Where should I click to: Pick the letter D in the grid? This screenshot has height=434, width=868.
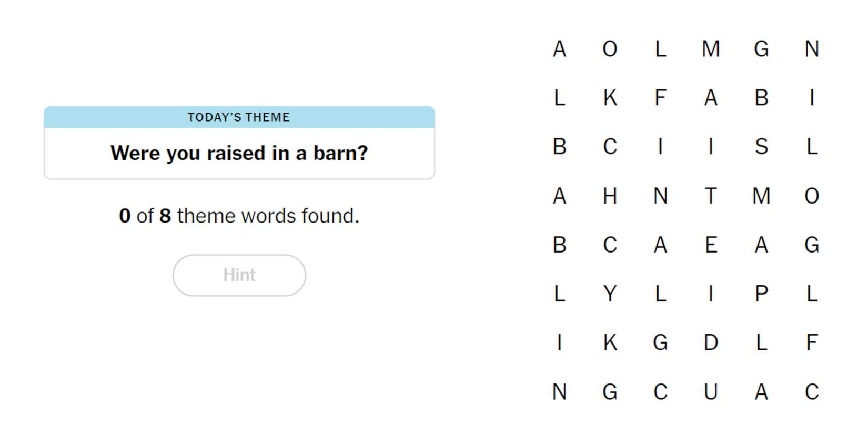711,342
